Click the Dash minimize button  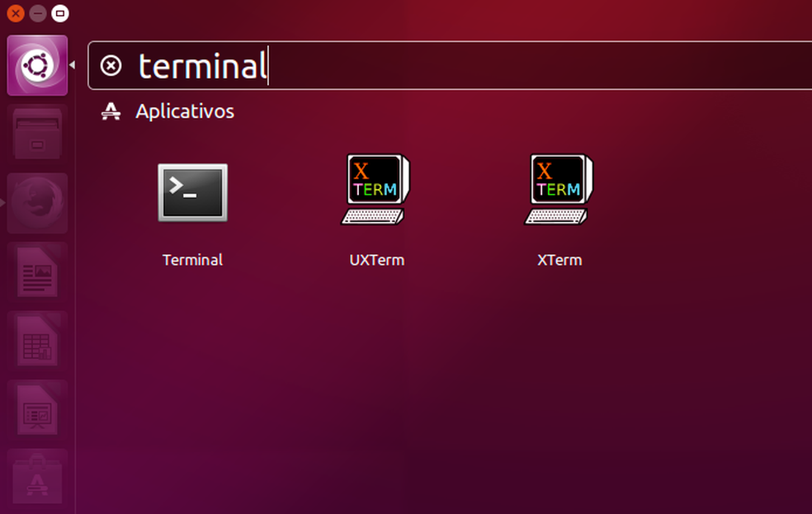point(38,13)
